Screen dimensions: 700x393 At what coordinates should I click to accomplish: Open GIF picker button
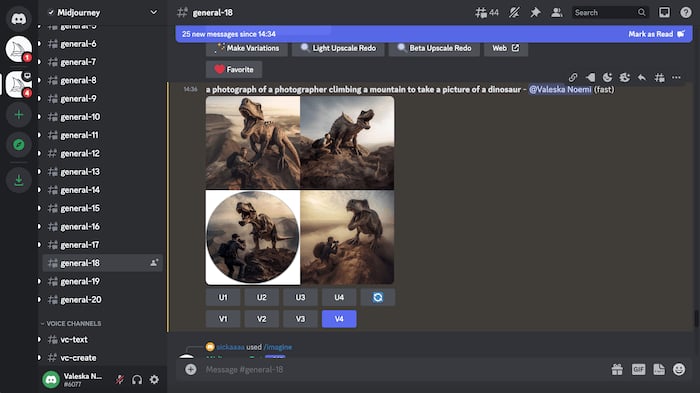638,369
